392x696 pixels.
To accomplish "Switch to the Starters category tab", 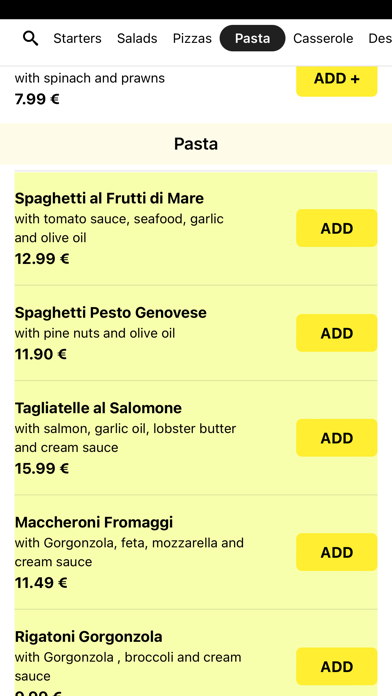I will (77, 39).
